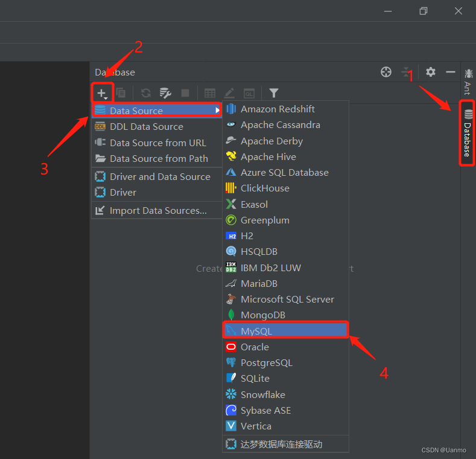476x459 pixels.
Task: Select Azure SQL Database option
Action: 286,172
